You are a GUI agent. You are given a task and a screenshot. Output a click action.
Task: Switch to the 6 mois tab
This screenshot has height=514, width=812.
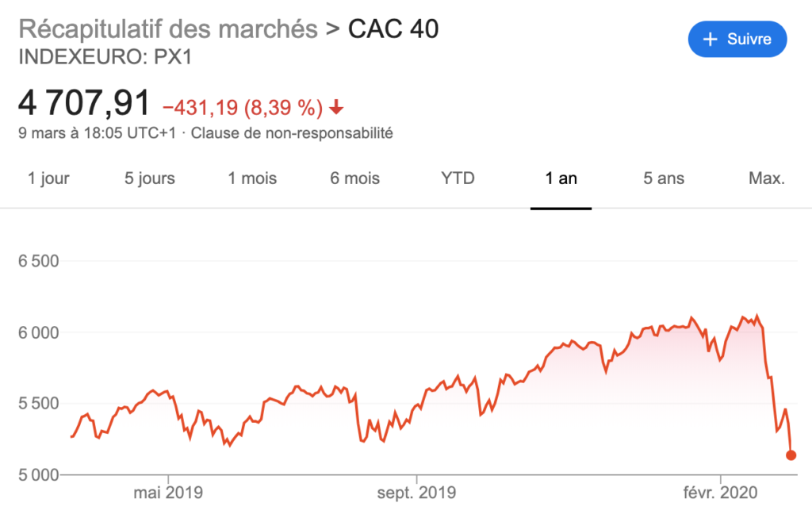click(354, 178)
